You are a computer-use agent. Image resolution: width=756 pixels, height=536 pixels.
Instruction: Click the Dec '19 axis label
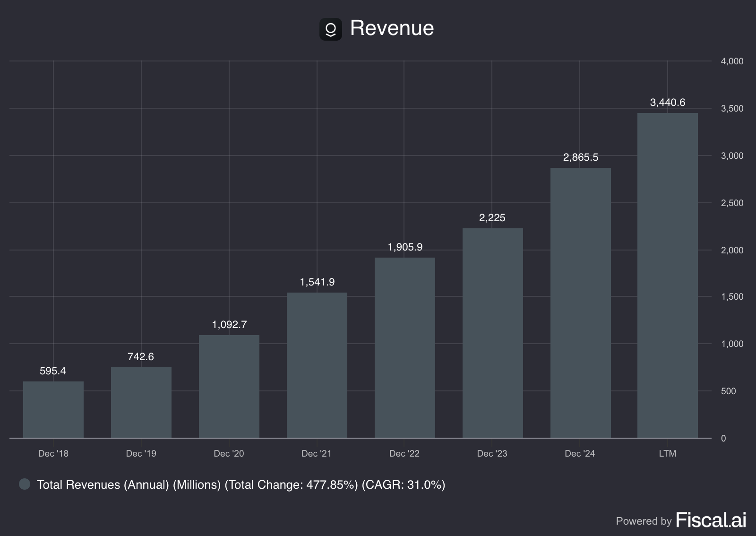click(141, 453)
